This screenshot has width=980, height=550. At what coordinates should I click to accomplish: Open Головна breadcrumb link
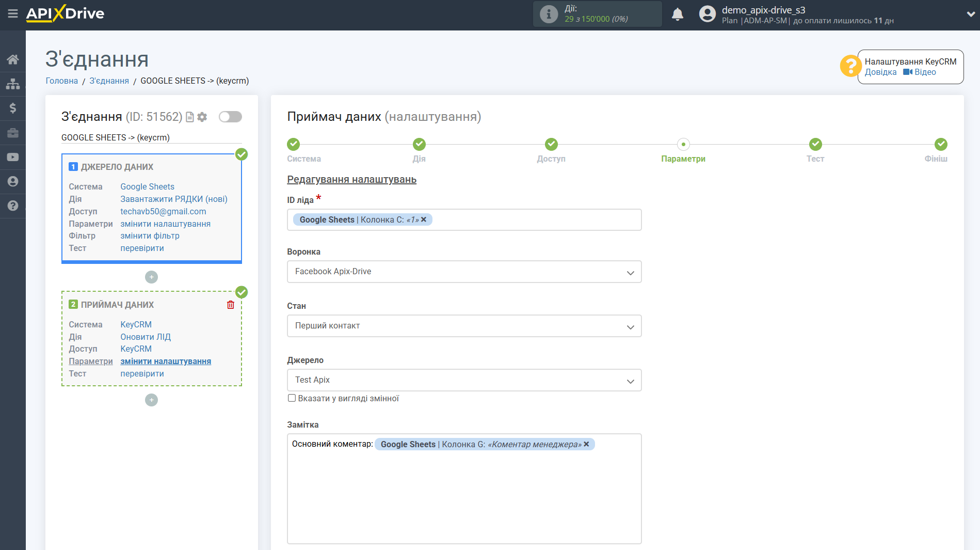pyautogui.click(x=62, y=81)
